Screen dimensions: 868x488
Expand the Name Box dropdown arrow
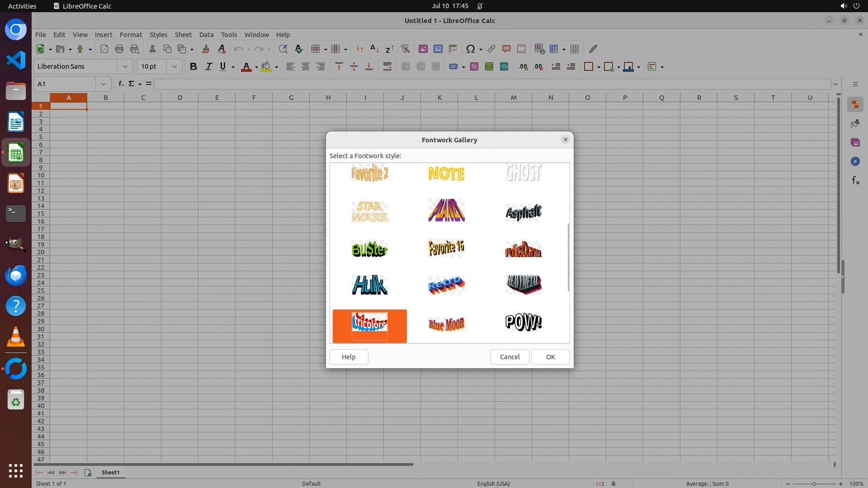pos(104,84)
